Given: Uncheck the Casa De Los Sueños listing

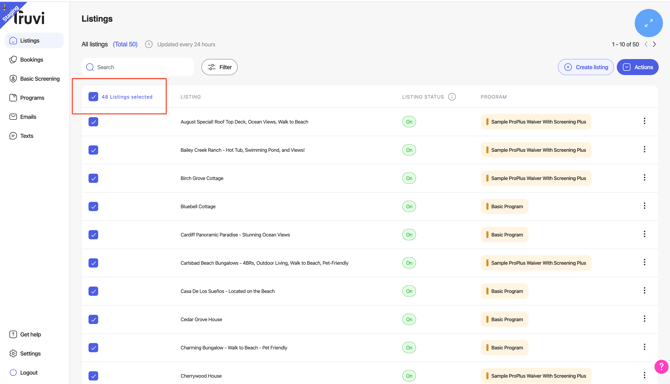Looking at the screenshot, I should pos(93,291).
